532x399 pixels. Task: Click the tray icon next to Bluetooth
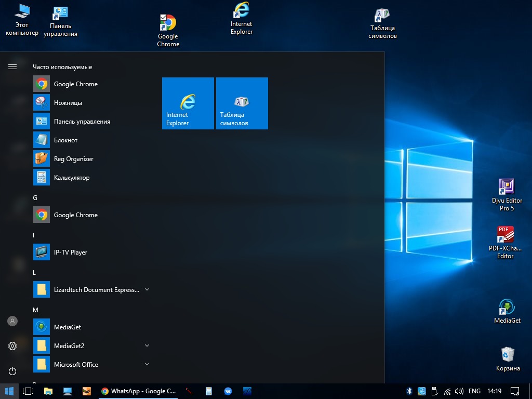click(x=422, y=391)
